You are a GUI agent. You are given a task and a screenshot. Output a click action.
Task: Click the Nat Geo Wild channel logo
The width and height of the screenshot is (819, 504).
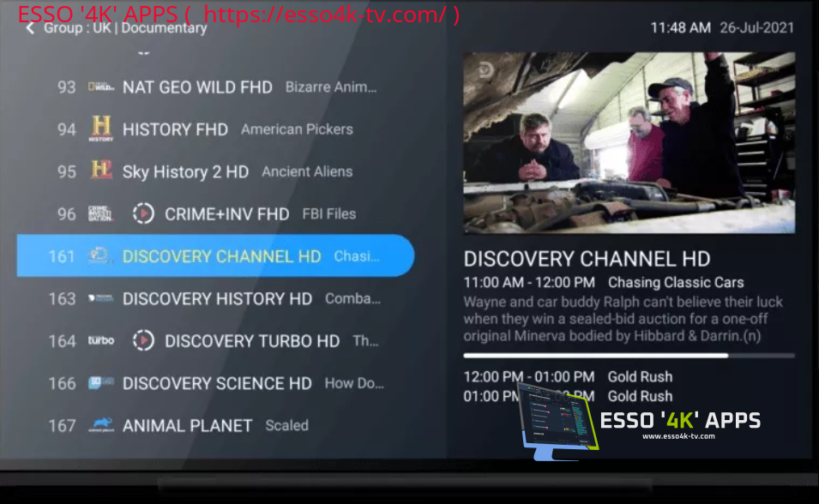tap(101, 87)
